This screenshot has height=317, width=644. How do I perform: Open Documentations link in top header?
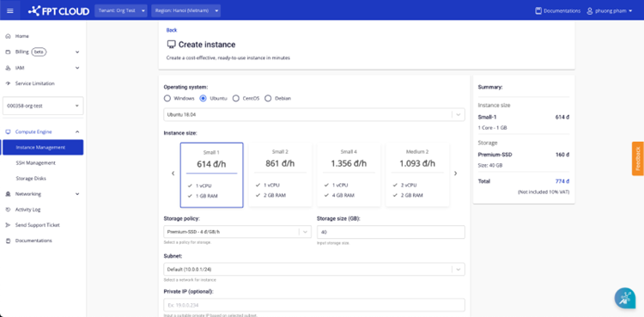pos(562,10)
